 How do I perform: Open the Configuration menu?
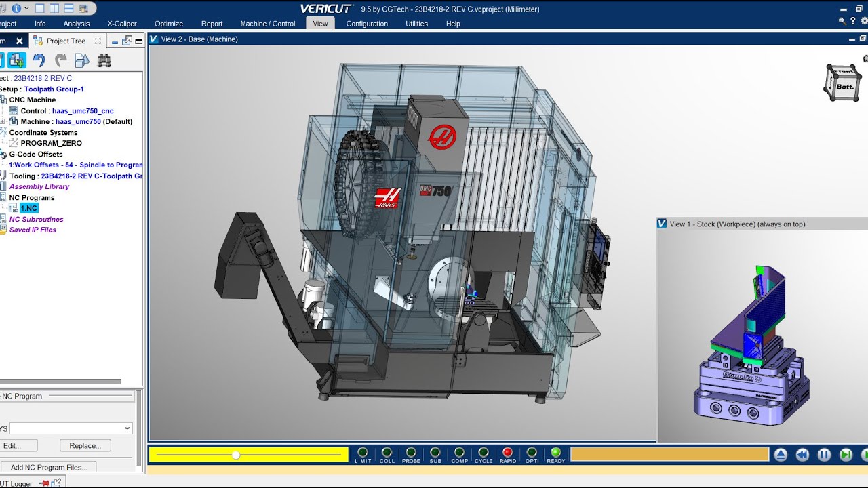pyautogui.click(x=367, y=24)
